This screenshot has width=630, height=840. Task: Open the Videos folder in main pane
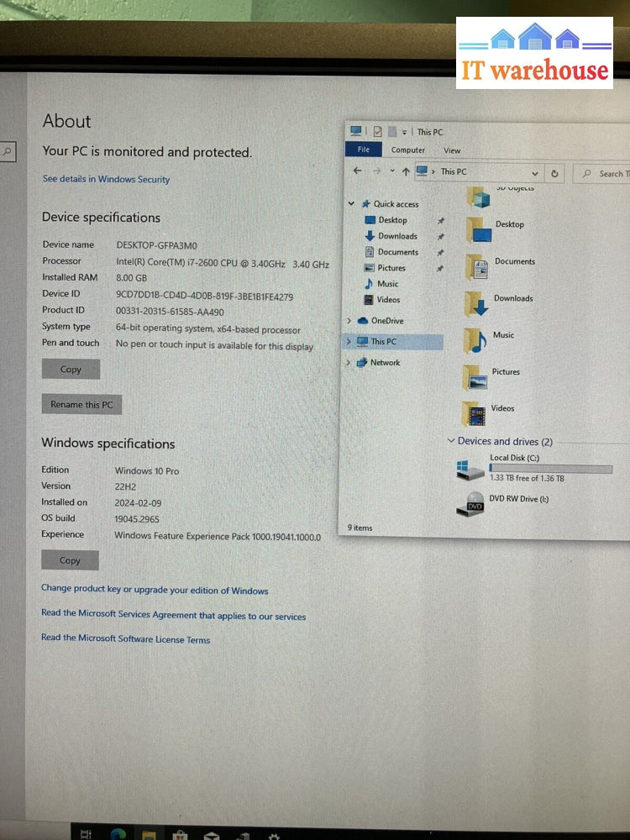tap(473, 413)
